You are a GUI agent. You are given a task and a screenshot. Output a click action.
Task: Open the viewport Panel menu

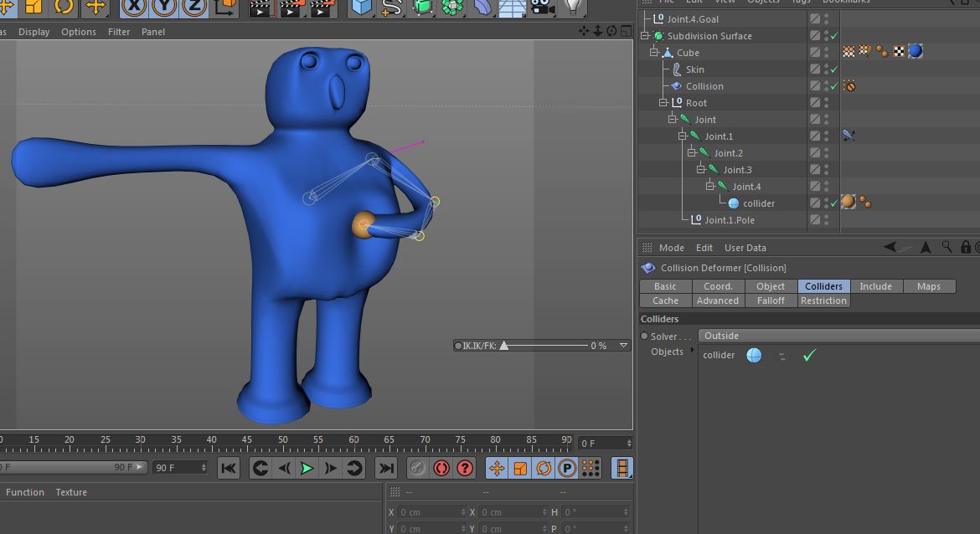153,32
